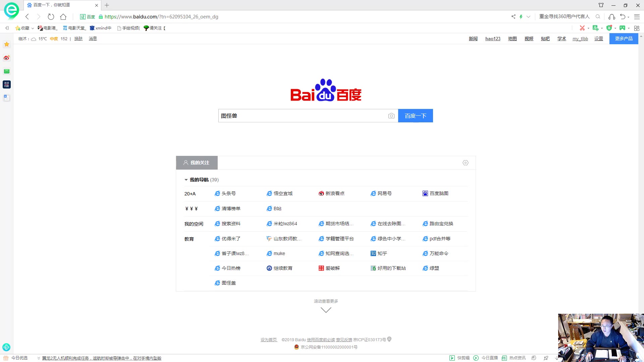This screenshot has height=362, width=644.
Task: Click 热点资讯 in the status bar
Action: [514, 358]
